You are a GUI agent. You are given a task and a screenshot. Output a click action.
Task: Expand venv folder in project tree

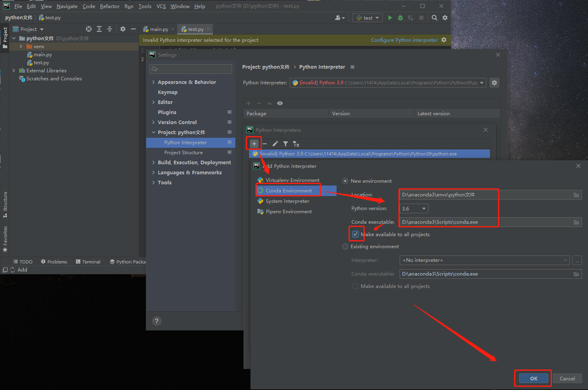point(21,47)
